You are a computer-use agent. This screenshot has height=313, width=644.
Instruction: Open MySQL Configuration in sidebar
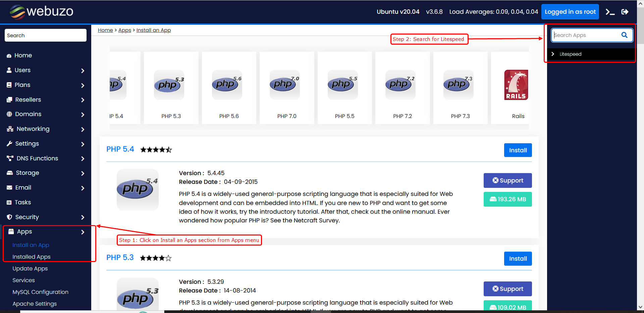(40, 292)
